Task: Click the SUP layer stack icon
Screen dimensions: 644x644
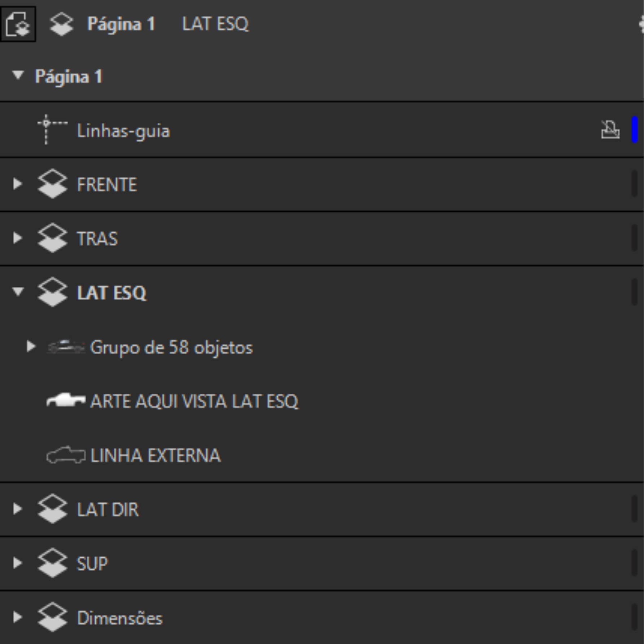Action: point(52,563)
